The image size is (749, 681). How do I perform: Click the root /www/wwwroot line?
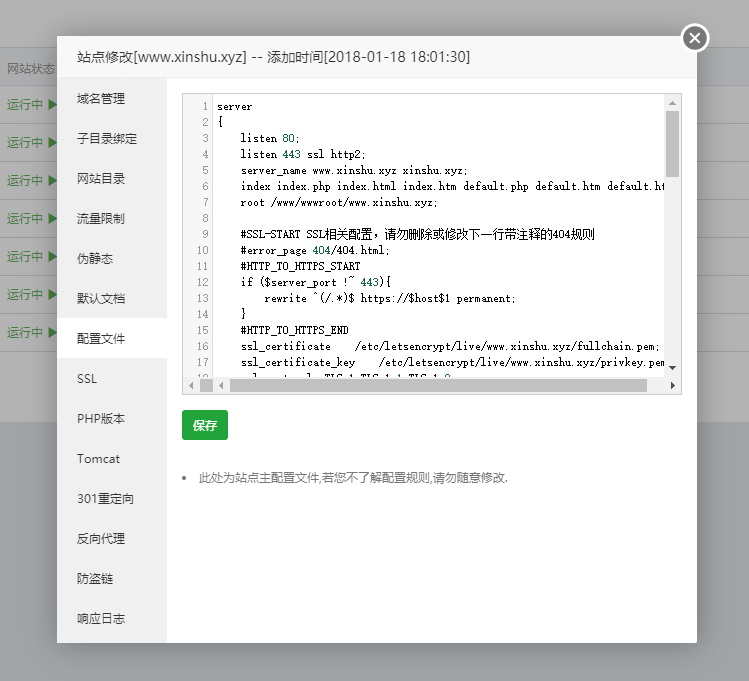click(339, 202)
